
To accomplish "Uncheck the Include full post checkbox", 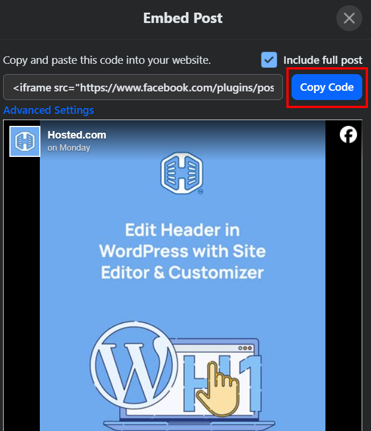I will coord(269,60).
